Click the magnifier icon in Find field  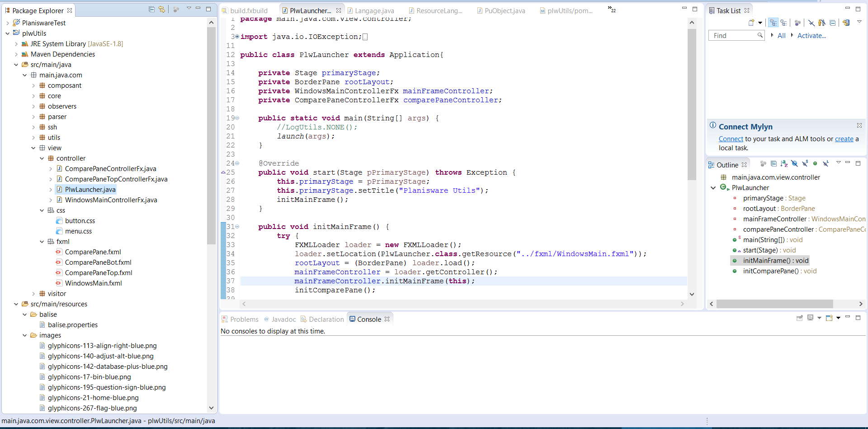[x=760, y=35]
